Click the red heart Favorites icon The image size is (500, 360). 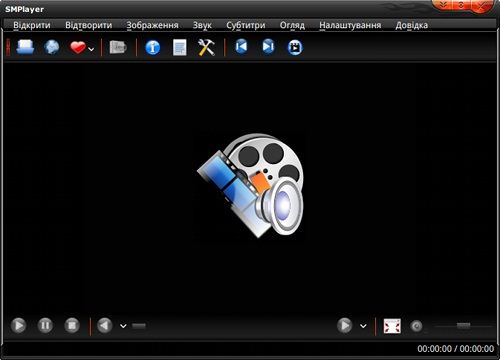pos(78,47)
